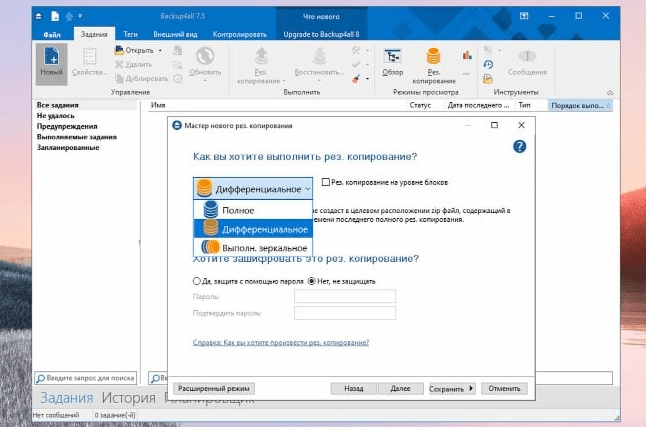Open the Справка help link in wizard
646x427 pixels.
pos(281,342)
